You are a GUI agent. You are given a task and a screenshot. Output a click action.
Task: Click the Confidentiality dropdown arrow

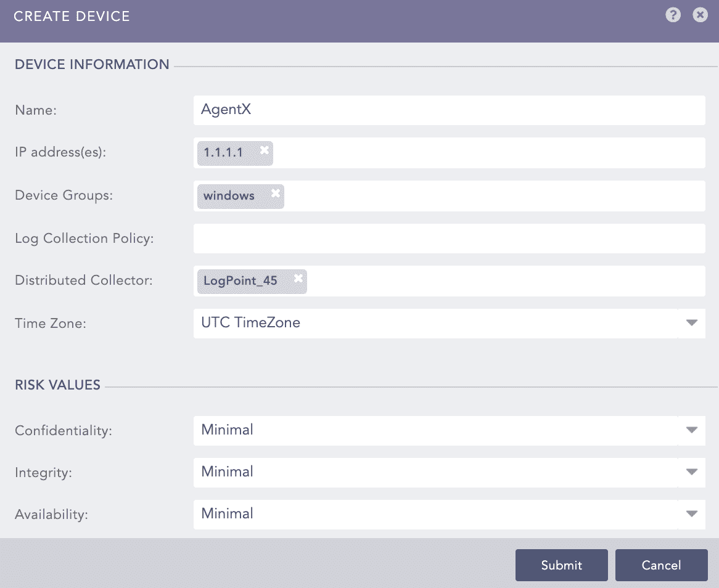tap(691, 430)
